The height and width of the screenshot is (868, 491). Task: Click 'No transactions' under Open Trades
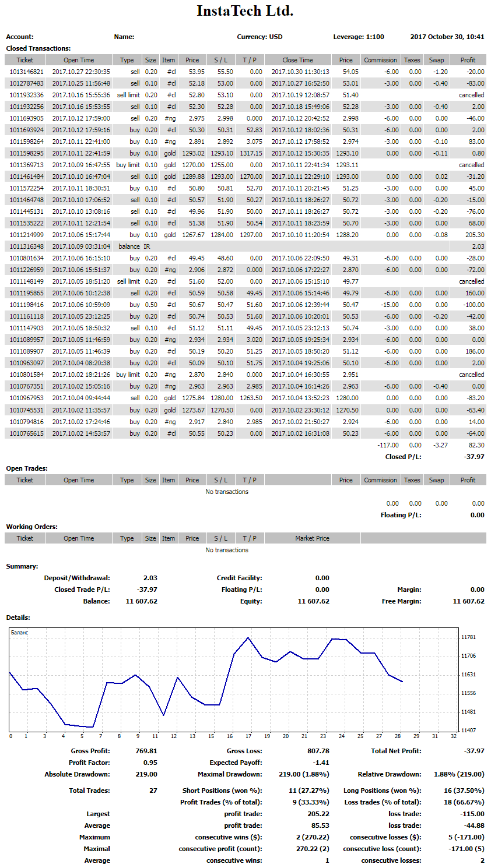click(227, 492)
